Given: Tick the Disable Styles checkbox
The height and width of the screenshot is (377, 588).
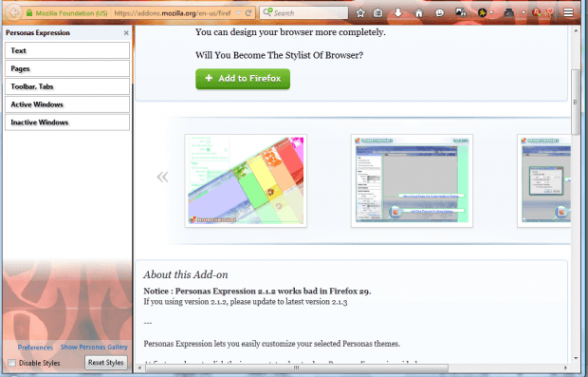Looking at the screenshot, I should coord(12,363).
